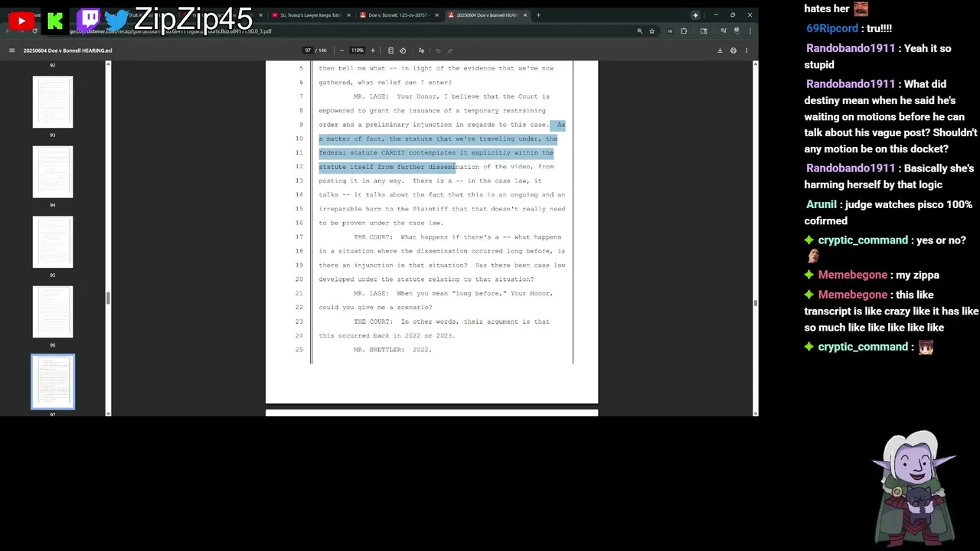Screen dimensions: 980x551
Task: Click the zoom level field showing 110%
Action: pos(358,51)
